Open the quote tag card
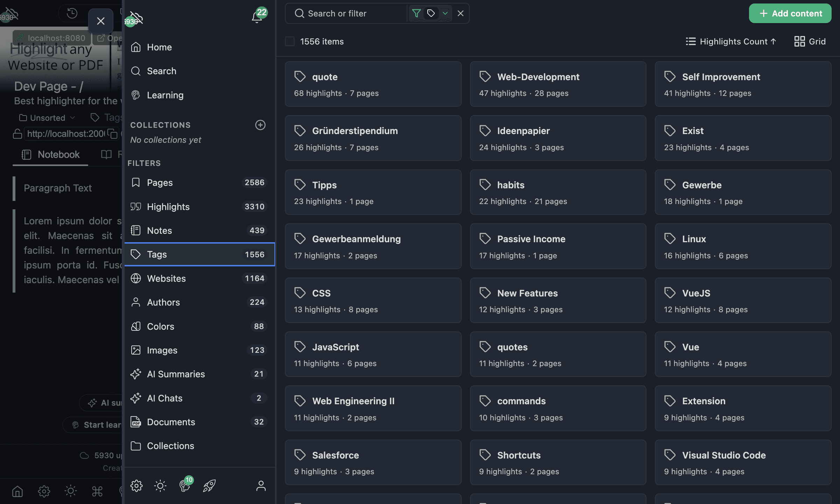The width and height of the screenshot is (840, 504). (x=373, y=84)
